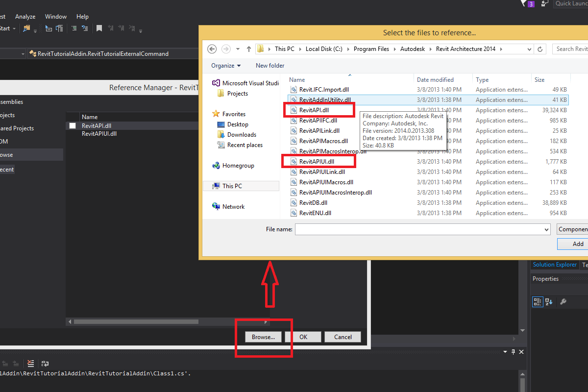This screenshot has width=588, height=392.
Task: Click the Display Object Member List icon
Action: click(49, 28)
